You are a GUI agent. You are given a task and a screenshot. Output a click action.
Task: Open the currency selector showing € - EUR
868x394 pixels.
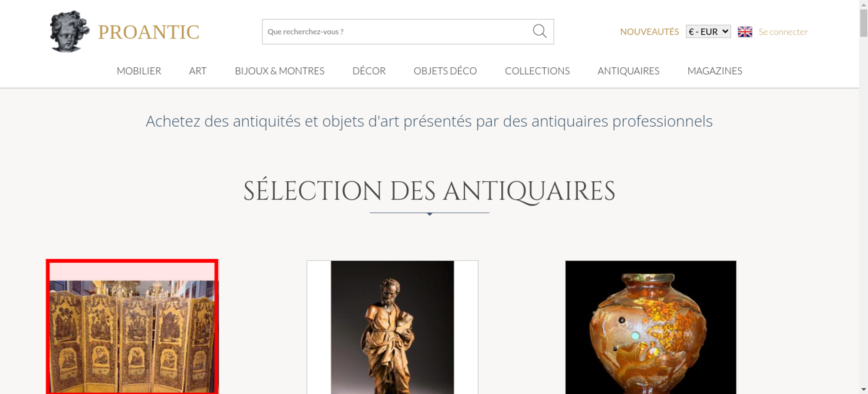click(x=708, y=32)
